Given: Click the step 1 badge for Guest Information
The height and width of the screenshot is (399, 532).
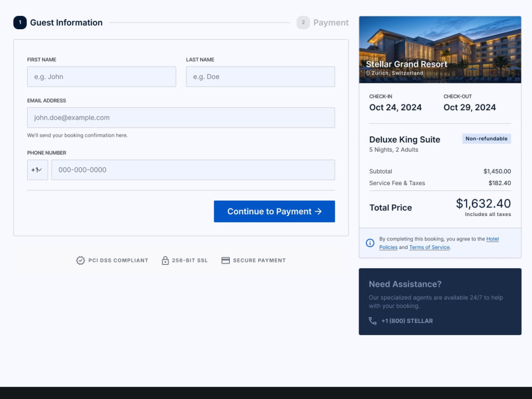Looking at the screenshot, I should point(20,22).
